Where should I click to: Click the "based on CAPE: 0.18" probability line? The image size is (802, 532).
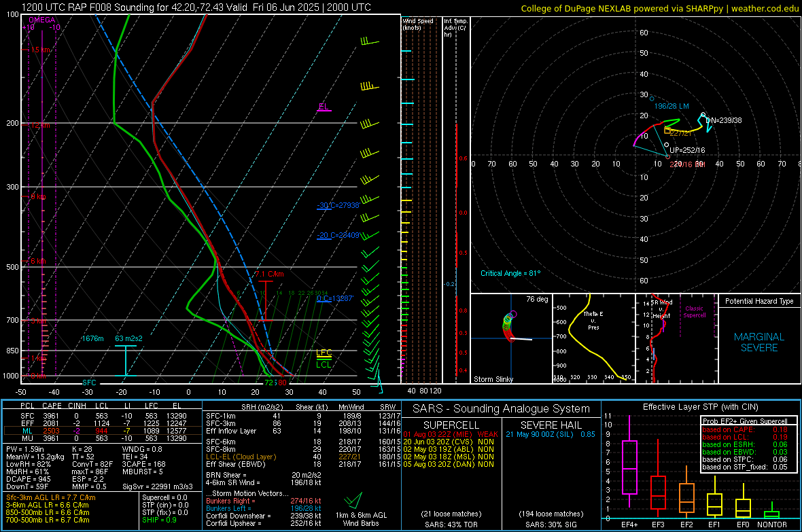[745, 429]
